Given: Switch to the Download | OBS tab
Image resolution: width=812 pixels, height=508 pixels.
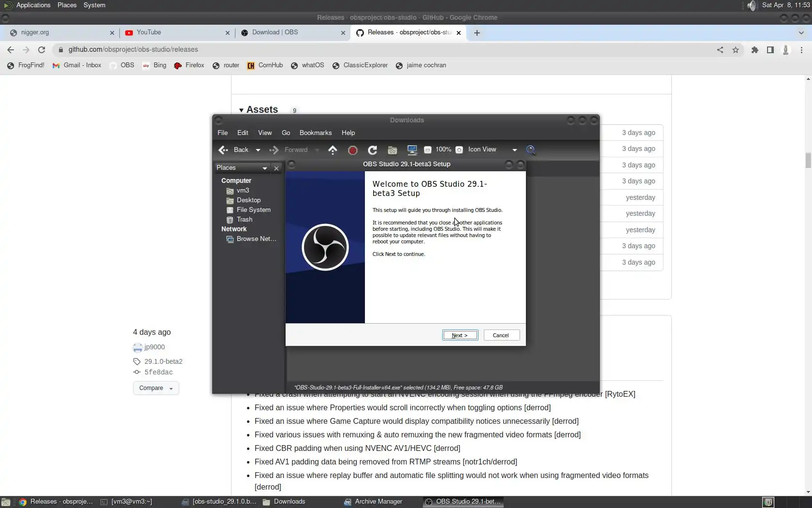Looking at the screenshot, I should (x=292, y=32).
